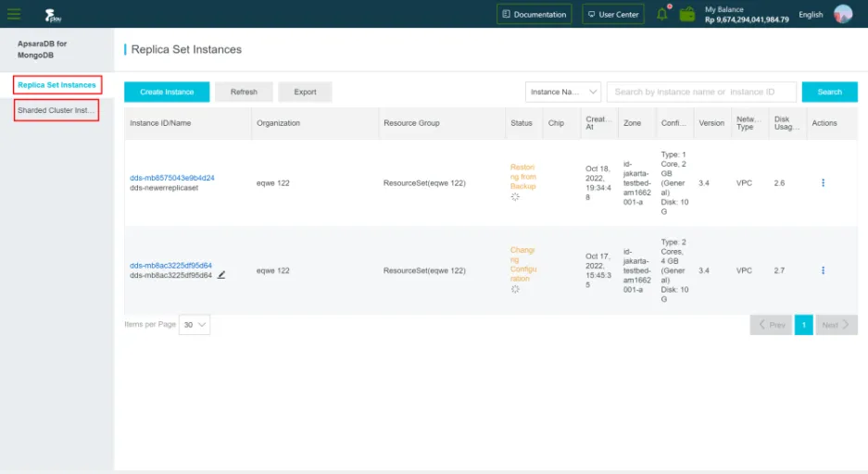868x474 pixels.
Task: Open the green wallet icon
Action: tap(687, 14)
